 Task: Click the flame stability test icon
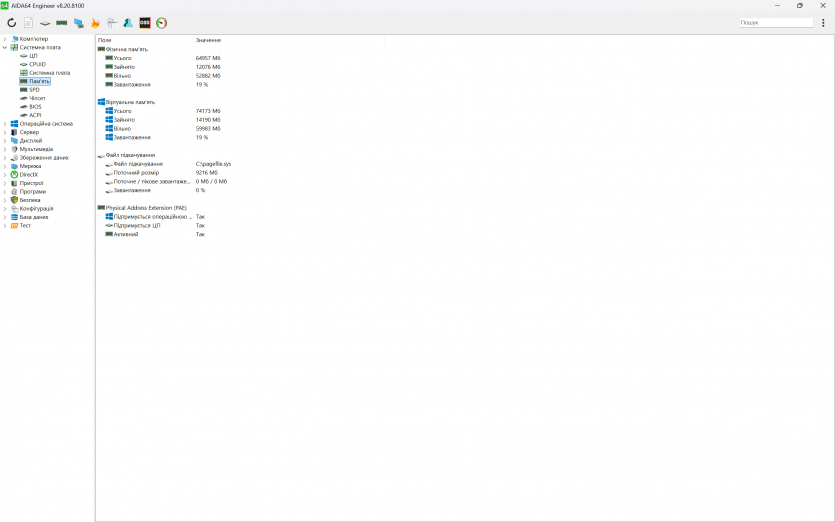click(x=95, y=23)
